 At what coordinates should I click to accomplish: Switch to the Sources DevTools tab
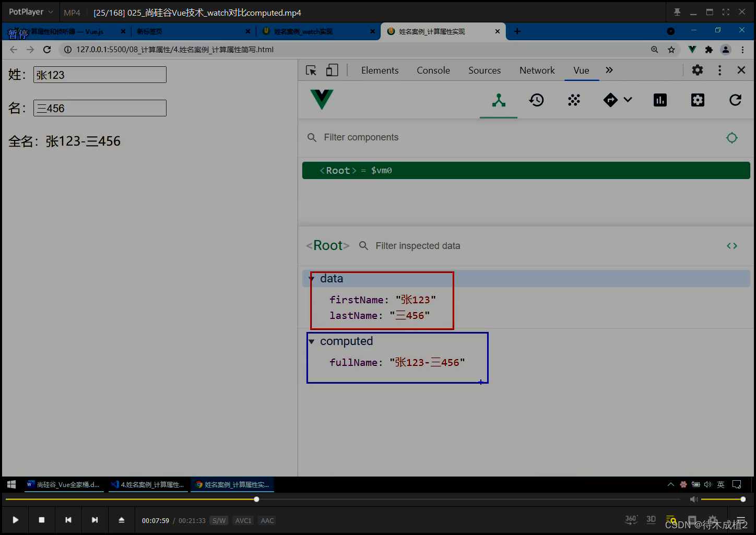coord(485,70)
